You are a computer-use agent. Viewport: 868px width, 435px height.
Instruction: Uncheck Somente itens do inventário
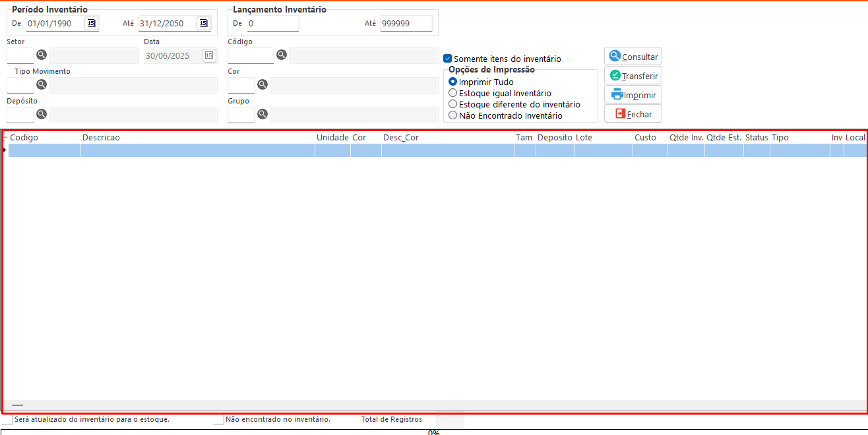(x=448, y=59)
